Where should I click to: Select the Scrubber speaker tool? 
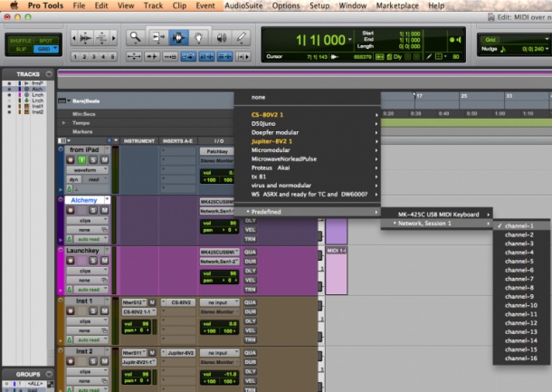point(222,37)
